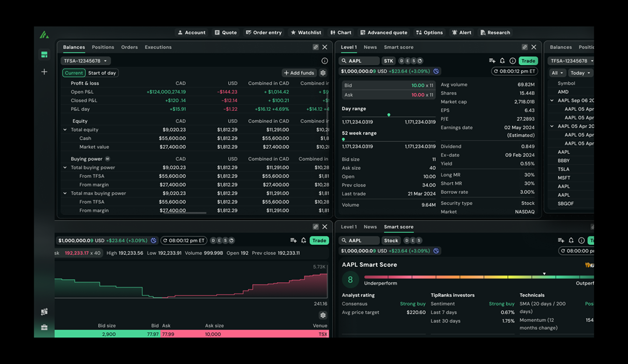Open the info circle next to Trade button
628x364 pixels.
pyautogui.click(x=512, y=61)
